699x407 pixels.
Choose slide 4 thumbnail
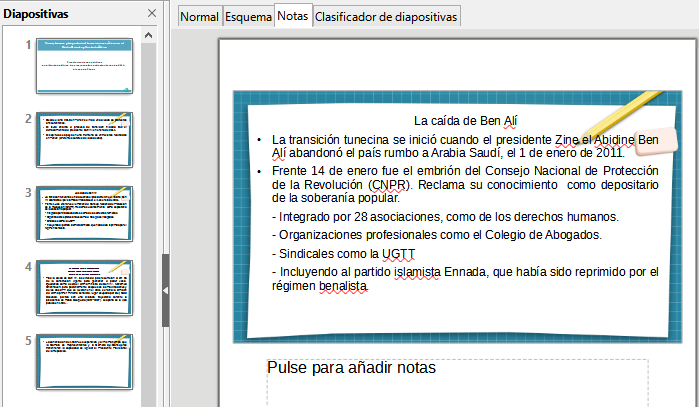click(85, 287)
